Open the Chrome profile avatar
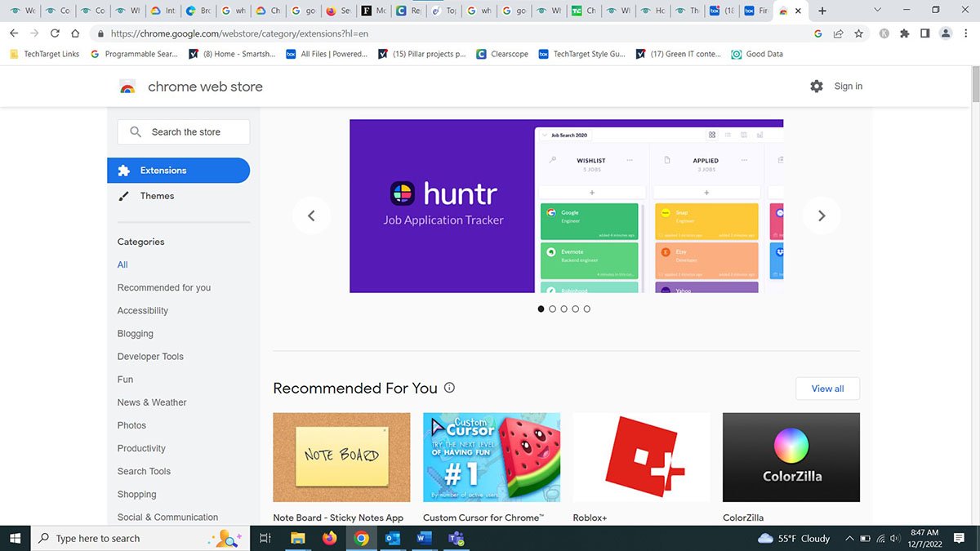The image size is (980, 551). point(946,33)
